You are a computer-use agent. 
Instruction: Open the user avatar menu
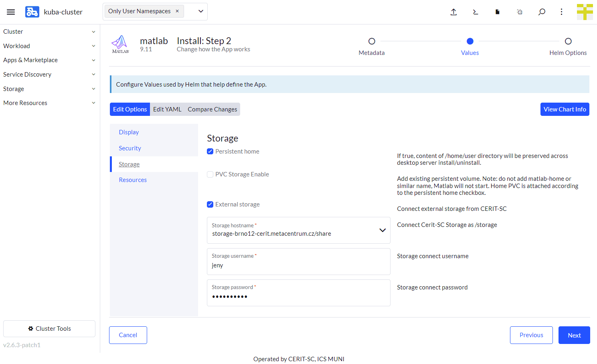click(585, 12)
